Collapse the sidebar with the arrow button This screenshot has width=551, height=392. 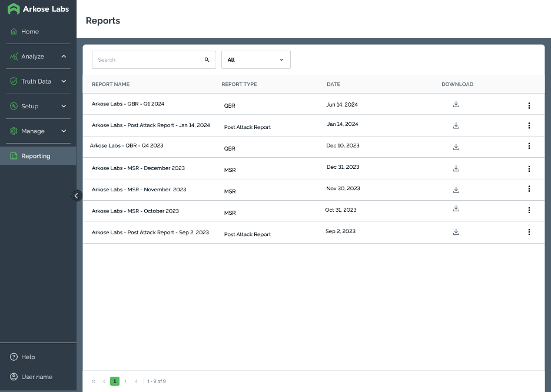pyautogui.click(x=77, y=195)
